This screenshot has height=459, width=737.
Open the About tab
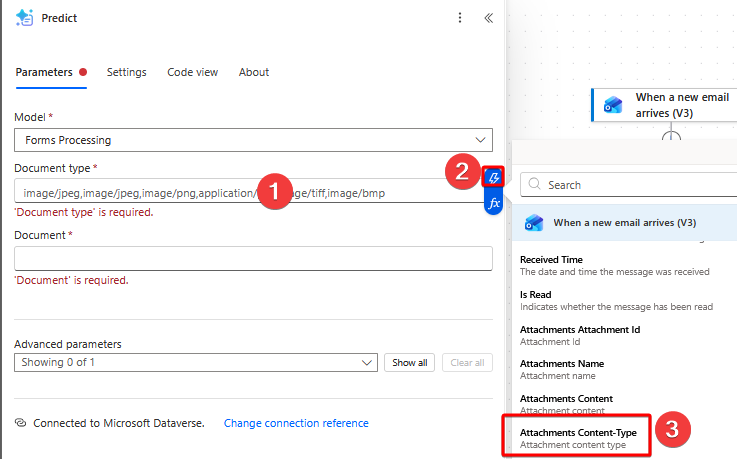tap(254, 72)
